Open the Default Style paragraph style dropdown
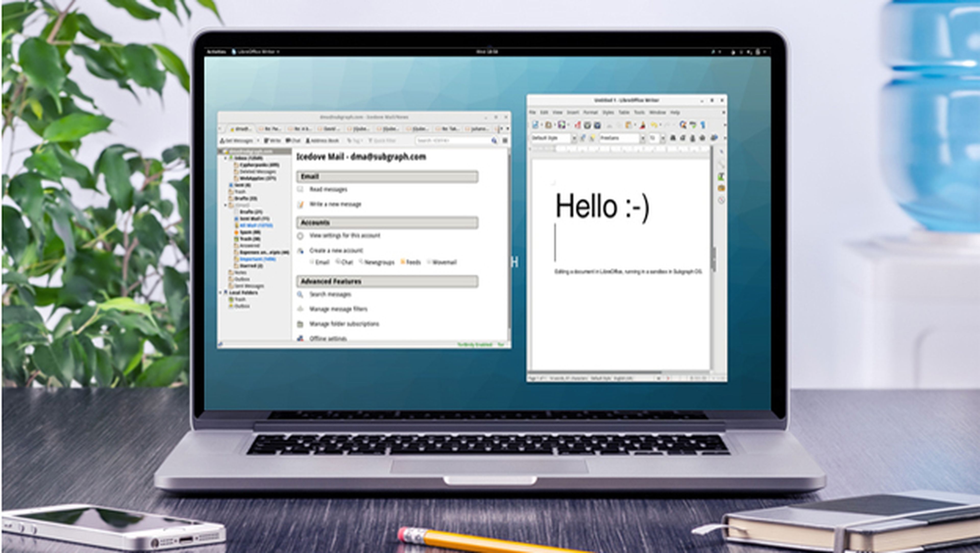The width and height of the screenshot is (980, 553). coord(574,138)
